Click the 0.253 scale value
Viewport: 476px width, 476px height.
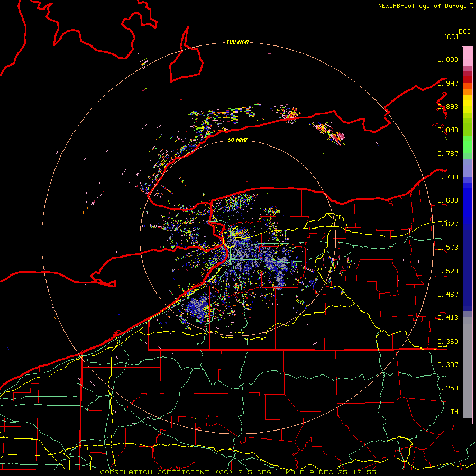click(448, 388)
